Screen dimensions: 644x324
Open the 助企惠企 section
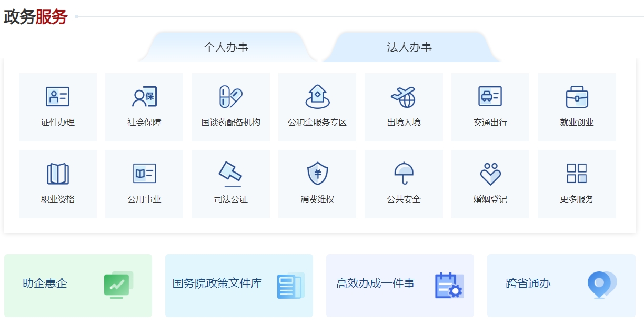coord(78,285)
